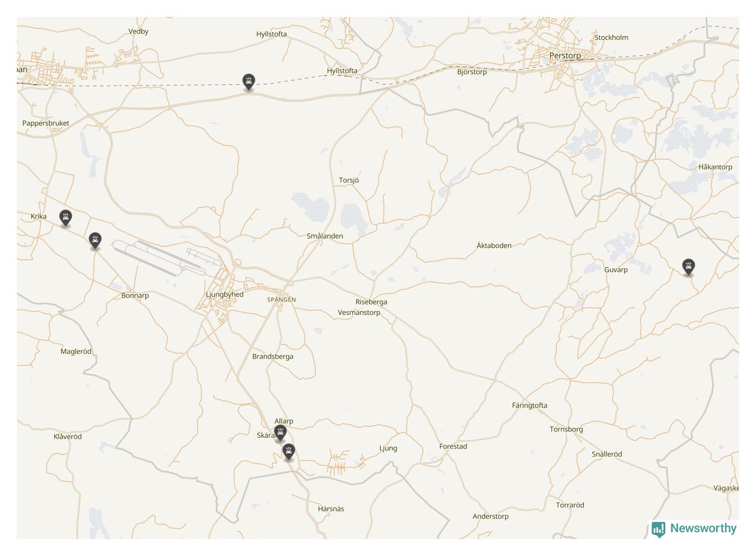
Task: Click the Brandsberga place label
Action: click(272, 356)
